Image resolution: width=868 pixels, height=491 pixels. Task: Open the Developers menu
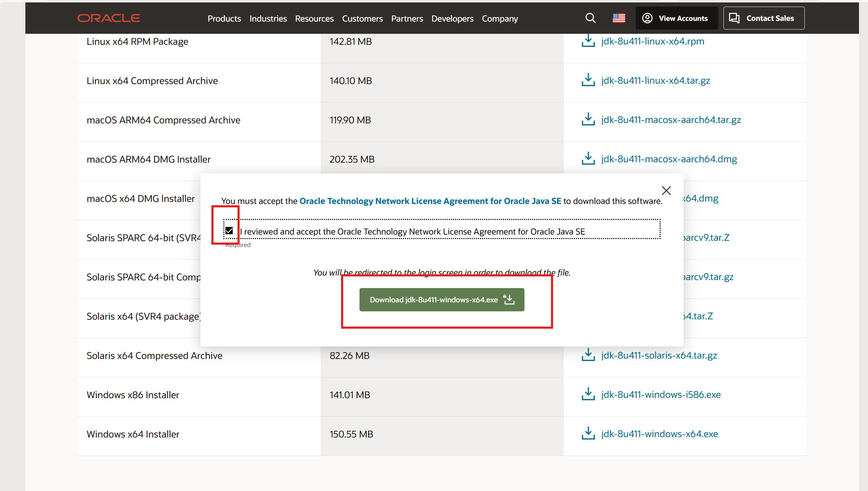point(452,18)
